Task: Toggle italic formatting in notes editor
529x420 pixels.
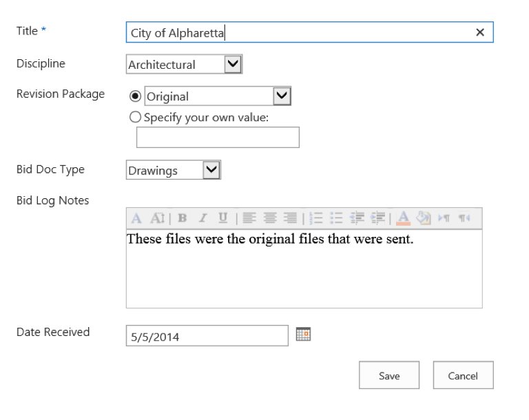Action: (x=203, y=218)
